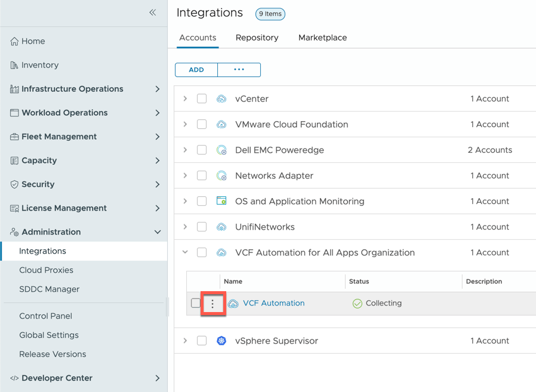This screenshot has height=392, width=536.
Task: Check the vCenter row checkbox
Action: click(x=202, y=99)
